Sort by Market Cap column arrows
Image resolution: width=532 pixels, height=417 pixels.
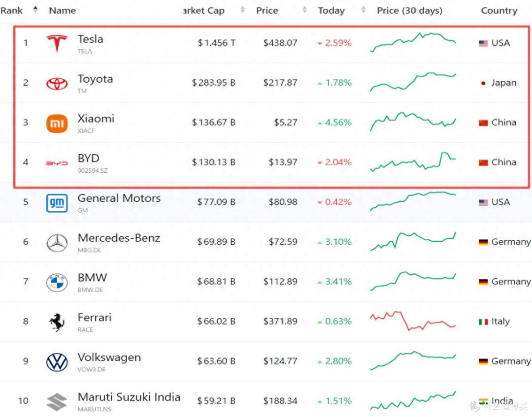point(242,10)
